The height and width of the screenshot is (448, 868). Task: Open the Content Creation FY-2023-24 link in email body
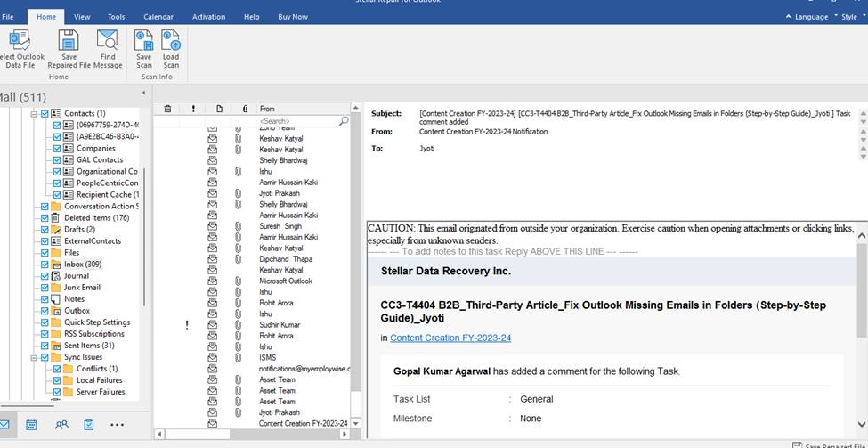pyautogui.click(x=450, y=338)
